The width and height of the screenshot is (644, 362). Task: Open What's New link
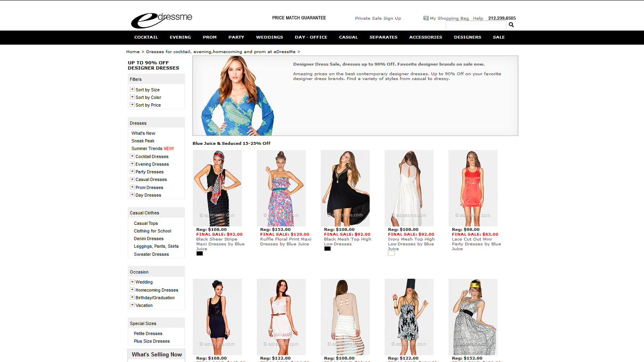[x=143, y=133]
